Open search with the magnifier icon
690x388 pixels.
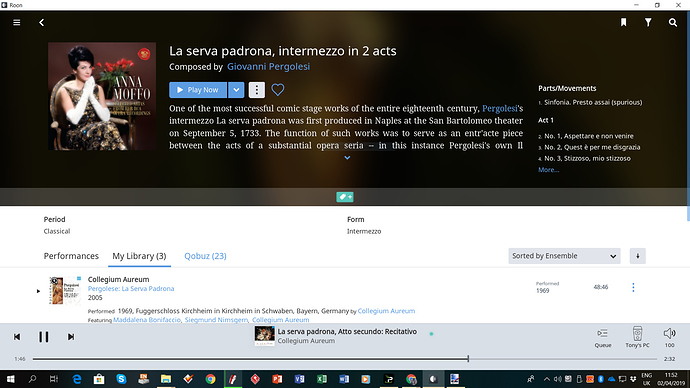click(673, 22)
